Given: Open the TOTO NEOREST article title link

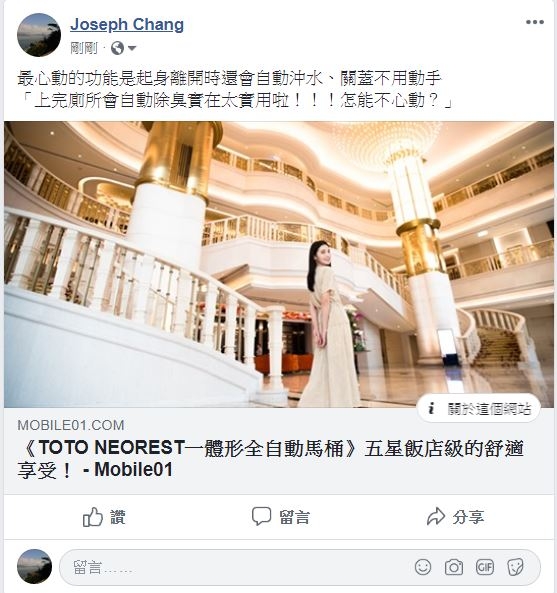Looking at the screenshot, I should click(x=270, y=459).
